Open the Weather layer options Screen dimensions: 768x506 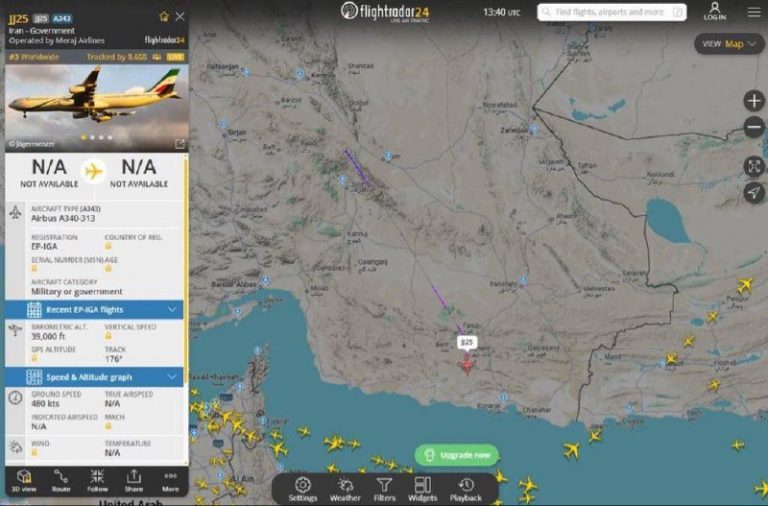(x=345, y=490)
